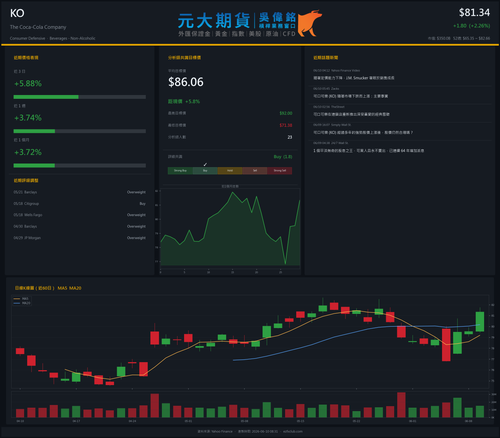This screenshot has width=500, height=438.
Task: Click the 05/18 Wells Fargo rating row
Action: point(80,215)
